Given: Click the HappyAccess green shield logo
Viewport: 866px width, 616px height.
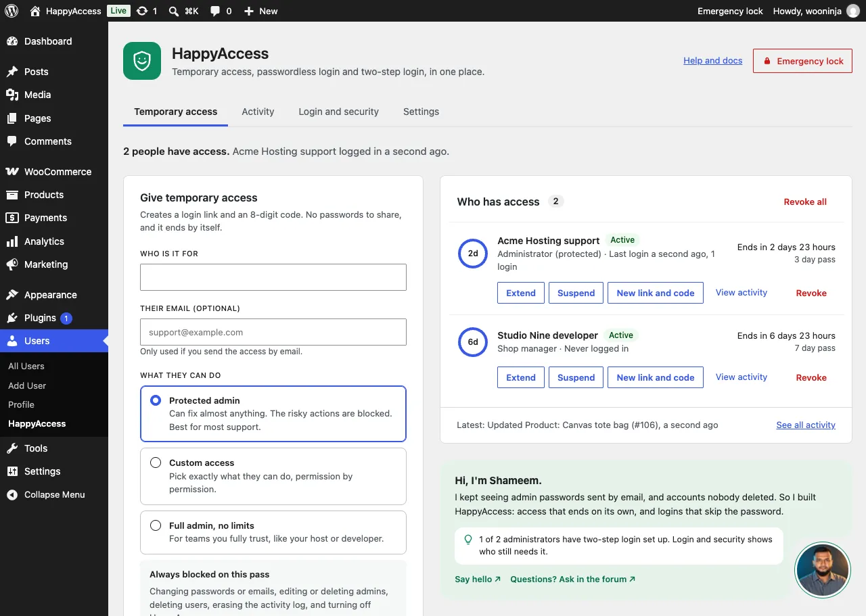Looking at the screenshot, I should 142,61.
